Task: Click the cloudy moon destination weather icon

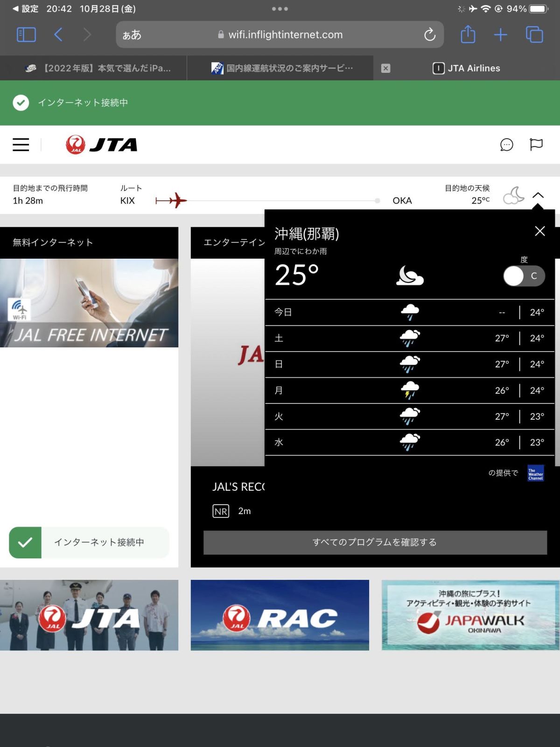Action: click(513, 196)
